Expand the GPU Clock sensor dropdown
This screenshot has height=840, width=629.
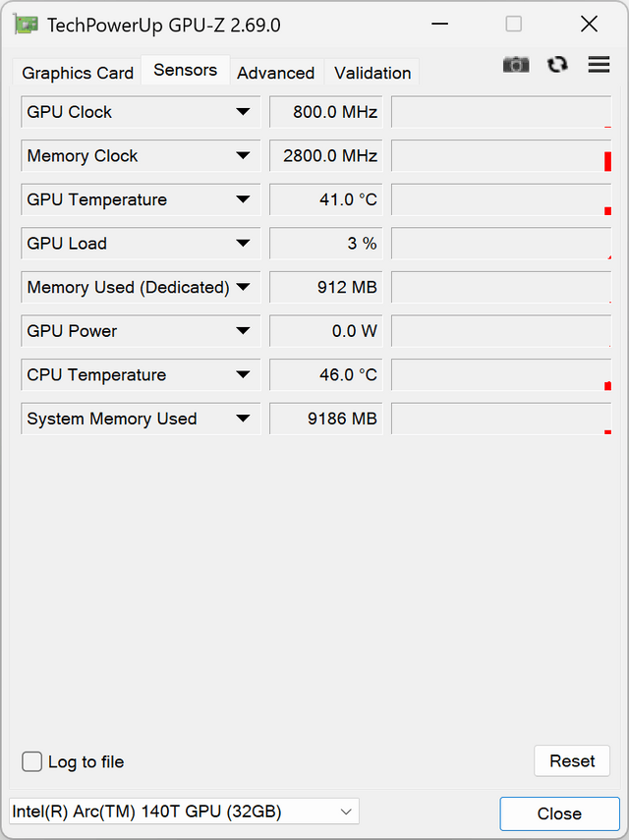tap(243, 112)
